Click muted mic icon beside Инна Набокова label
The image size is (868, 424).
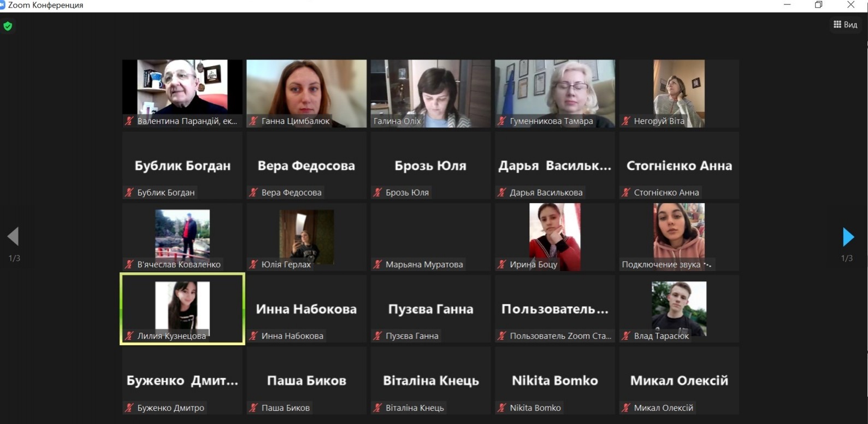[253, 336]
